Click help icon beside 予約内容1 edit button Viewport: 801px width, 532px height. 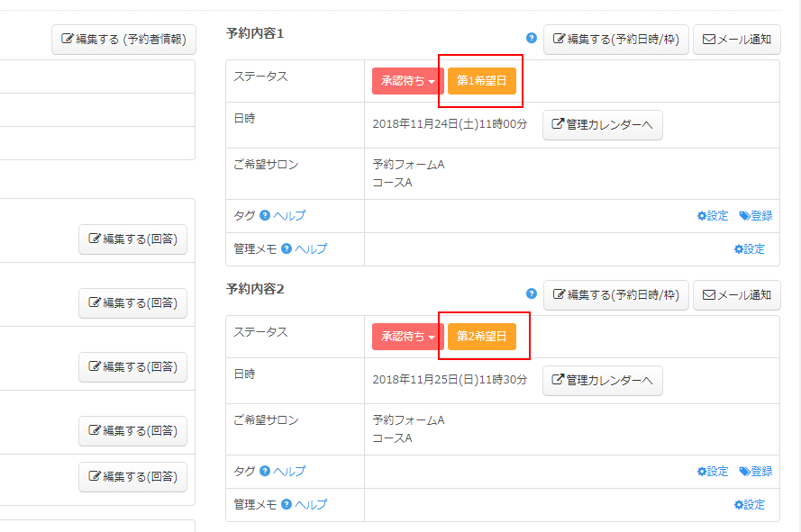pos(532,39)
